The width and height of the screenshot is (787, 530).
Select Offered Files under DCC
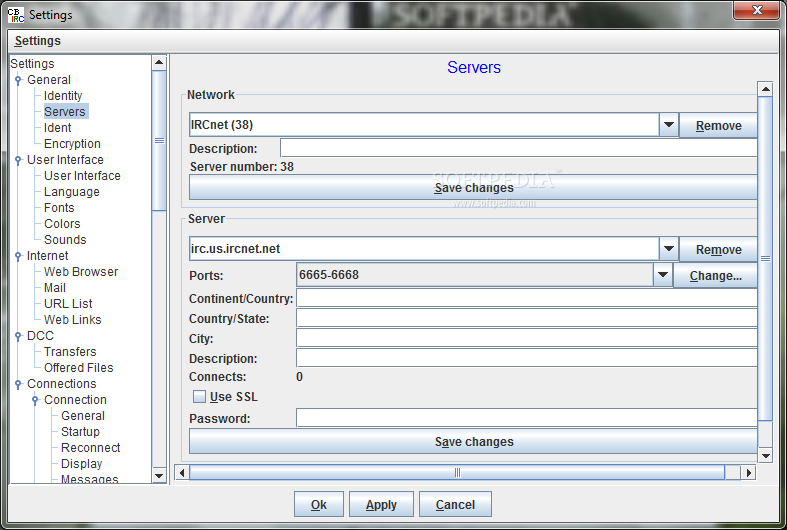pos(78,368)
